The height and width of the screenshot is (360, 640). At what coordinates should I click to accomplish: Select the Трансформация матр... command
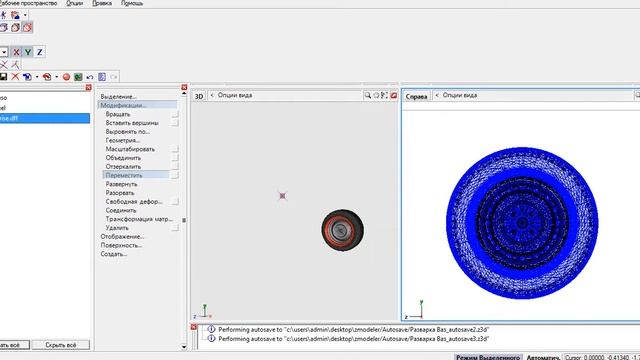tap(139, 219)
